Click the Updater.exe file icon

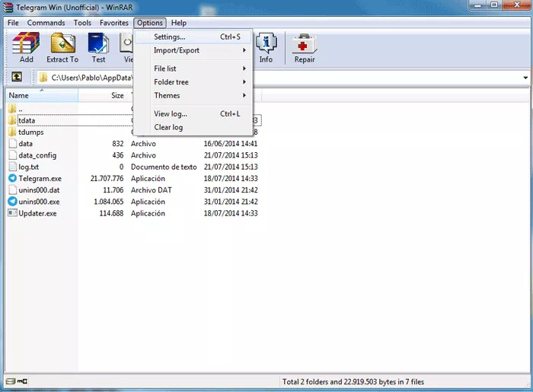(x=12, y=213)
